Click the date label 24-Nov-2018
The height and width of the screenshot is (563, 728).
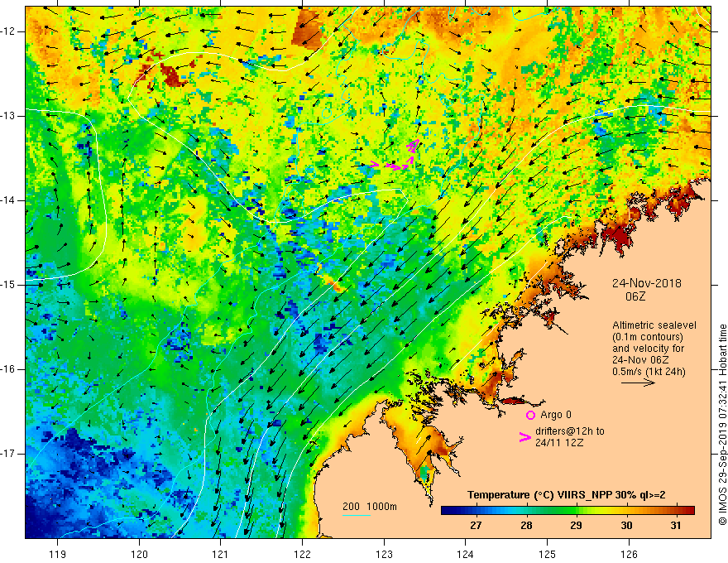[646, 283]
